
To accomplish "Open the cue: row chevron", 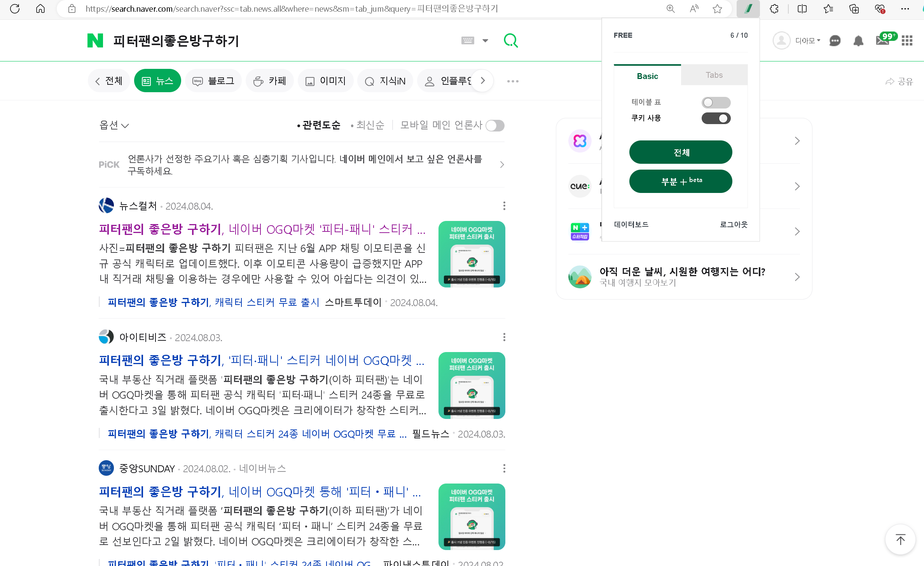I will [797, 186].
